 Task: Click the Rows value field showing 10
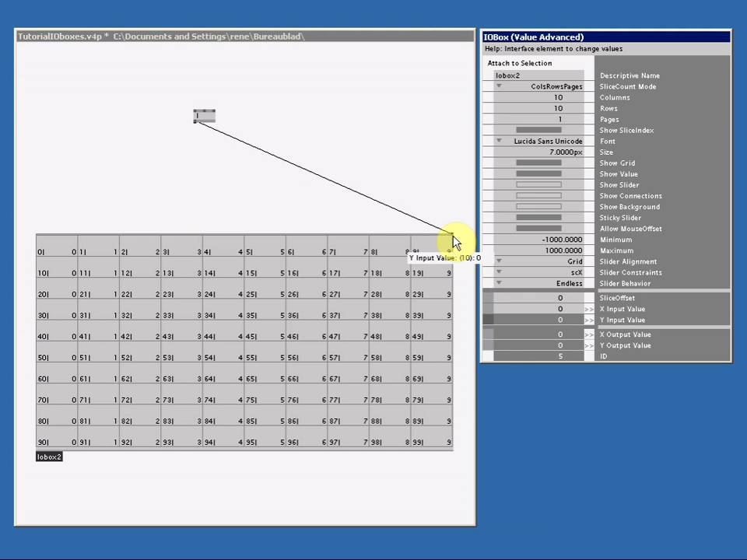tap(538, 108)
